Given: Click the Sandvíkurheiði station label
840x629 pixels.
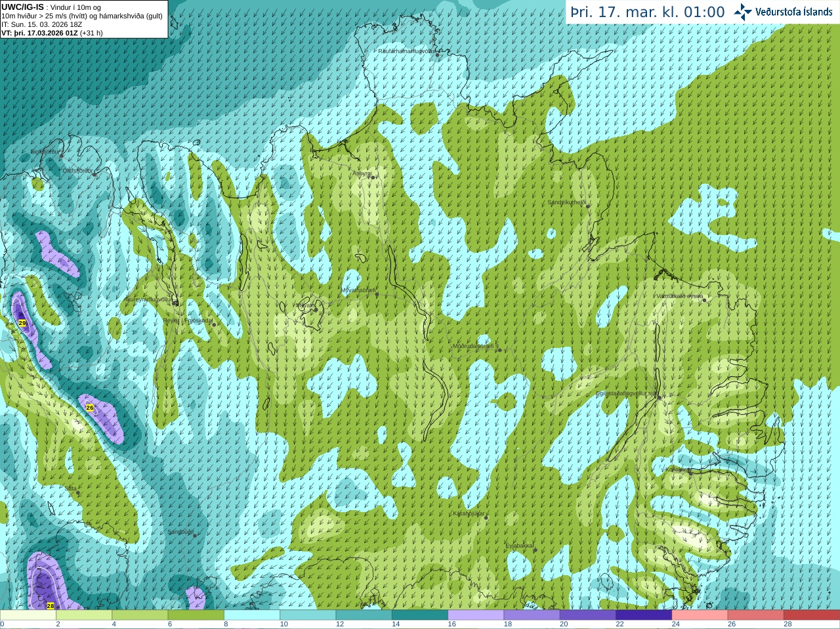Looking at the screenshot, I should (567, 202).
